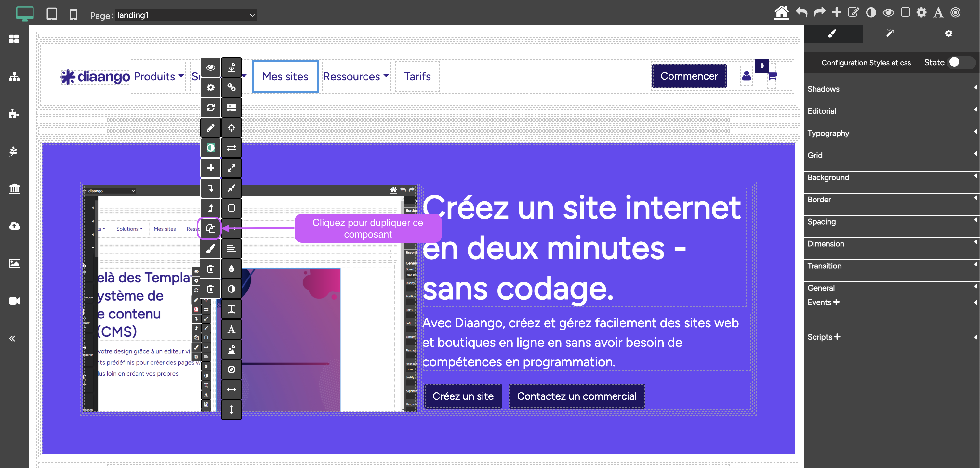Select the resize/scale tool
This screenshot has width=980, height=468.
point(231,168)
